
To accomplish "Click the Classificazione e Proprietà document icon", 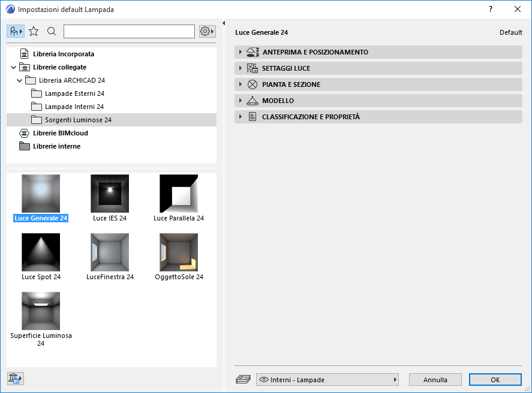I will click(253, 117).
